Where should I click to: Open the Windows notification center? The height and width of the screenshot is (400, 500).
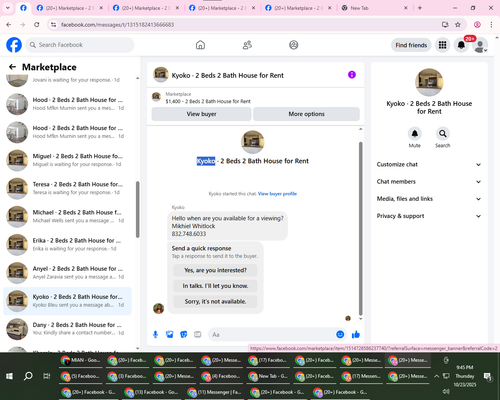pos(488,376)
